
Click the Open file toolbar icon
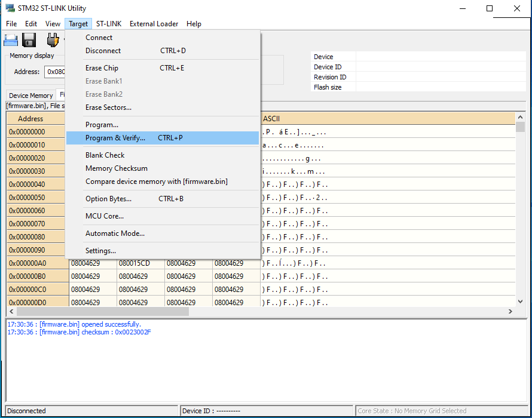point(11,40)
